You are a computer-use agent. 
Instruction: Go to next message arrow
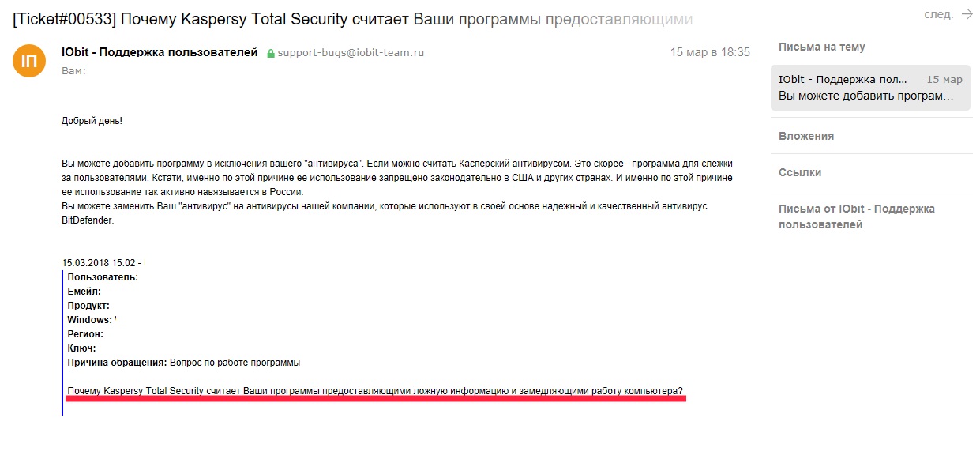[967, 14]
